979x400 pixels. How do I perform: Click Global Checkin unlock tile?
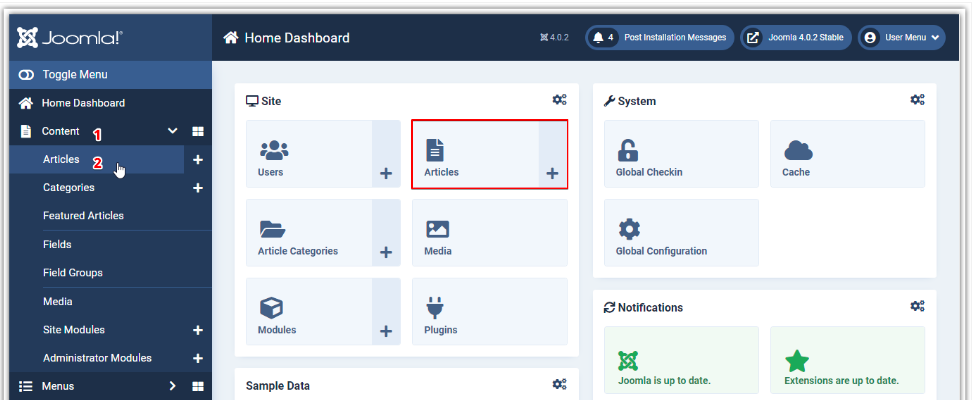(x=681, y=154)
